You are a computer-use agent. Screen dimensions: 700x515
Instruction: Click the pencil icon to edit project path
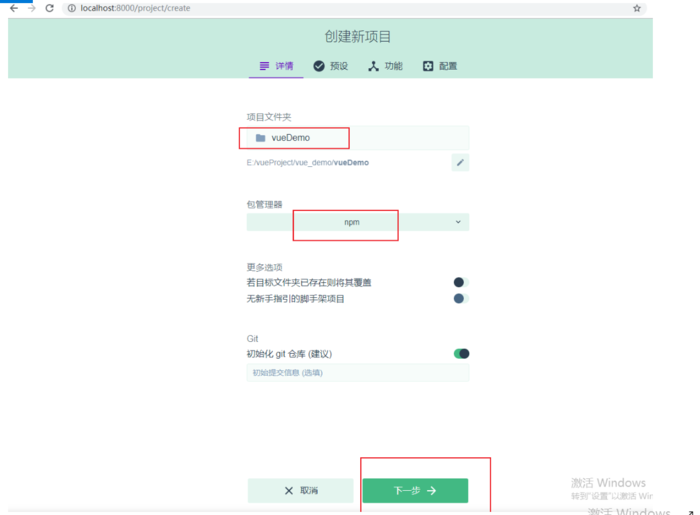point(460,162)
